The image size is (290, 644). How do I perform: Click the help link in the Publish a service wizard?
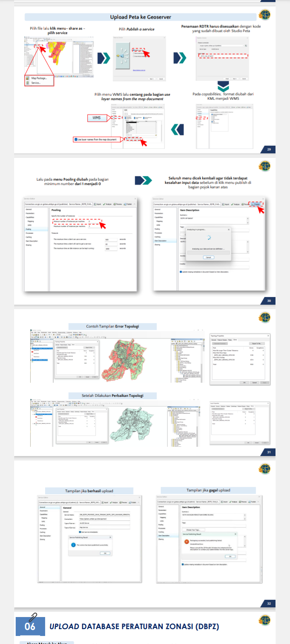click(139, 70)
